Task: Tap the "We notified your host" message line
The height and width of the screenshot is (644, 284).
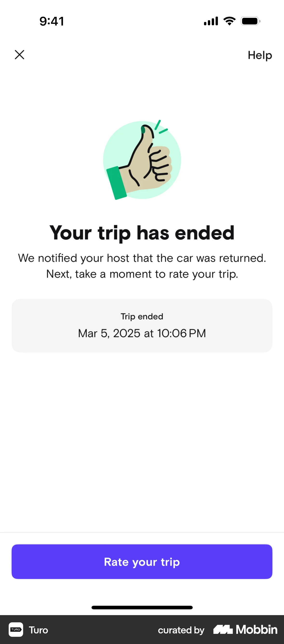Action: tap(142, 258)
